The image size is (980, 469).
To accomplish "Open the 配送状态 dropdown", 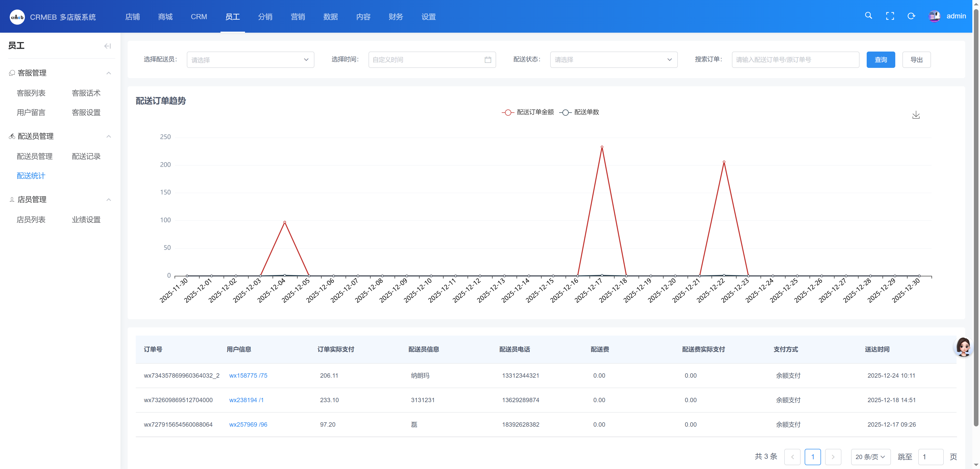I will (613, 60).
